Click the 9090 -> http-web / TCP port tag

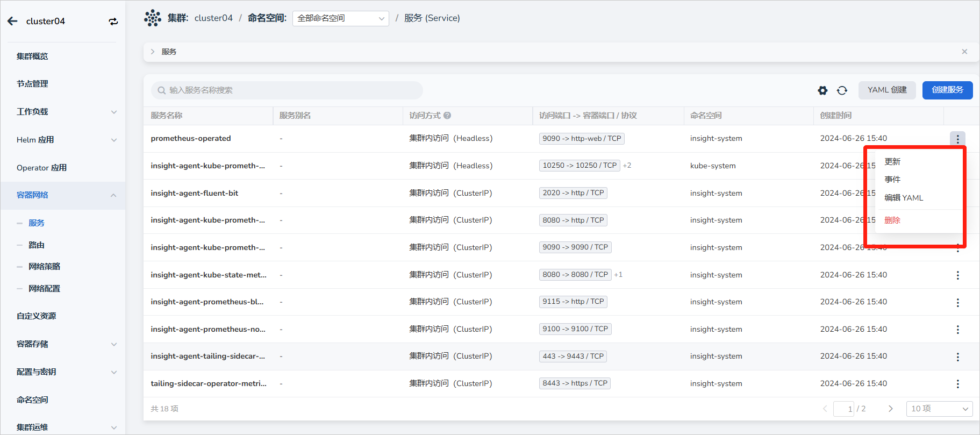(x=582, y=139)
